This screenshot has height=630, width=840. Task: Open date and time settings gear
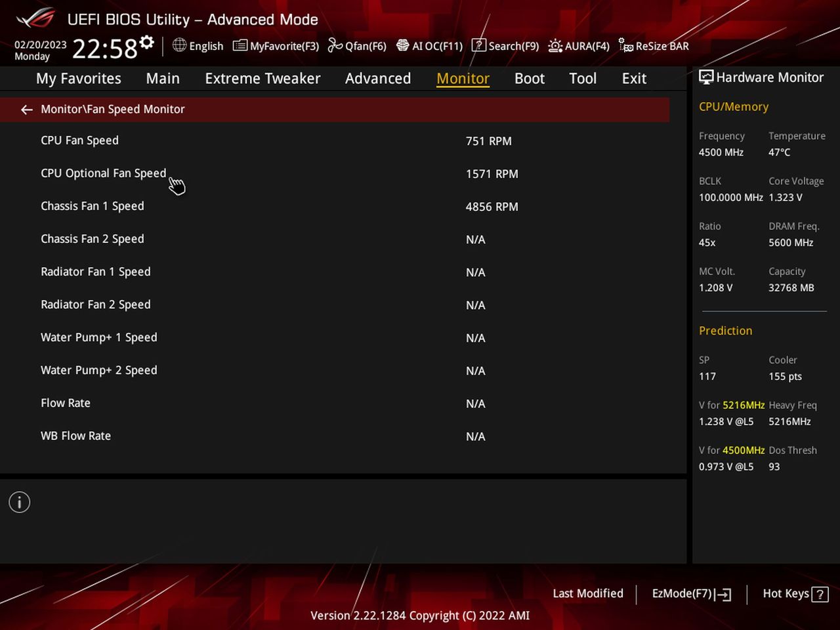point(147,43)
